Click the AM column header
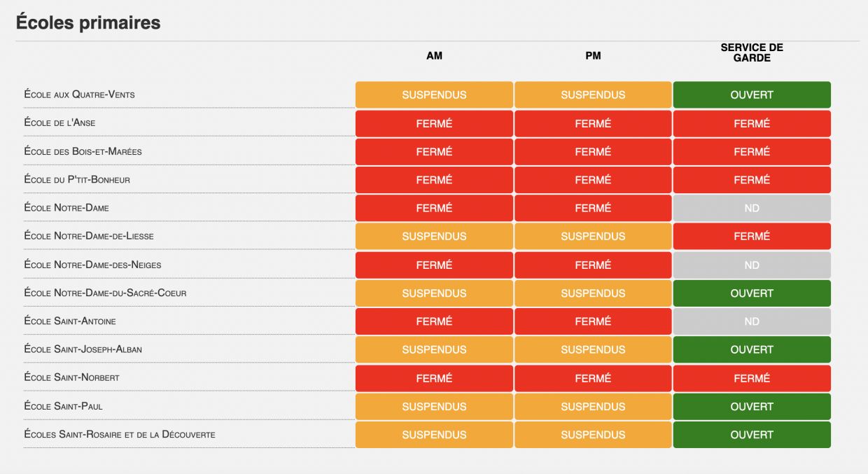 (434, 56)
